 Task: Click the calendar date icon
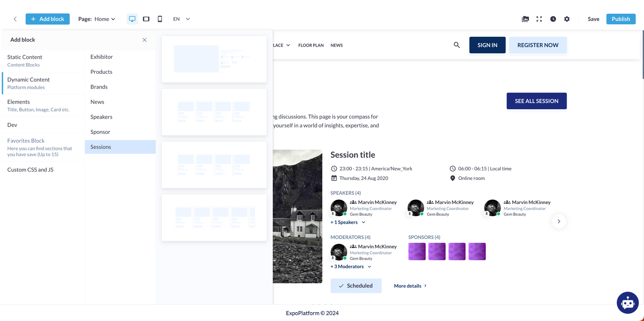click(334, 178)
